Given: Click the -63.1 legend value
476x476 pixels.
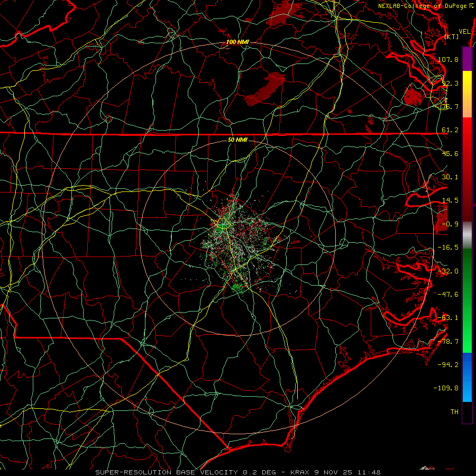Looking at the screenshot, I should (448, 318).
